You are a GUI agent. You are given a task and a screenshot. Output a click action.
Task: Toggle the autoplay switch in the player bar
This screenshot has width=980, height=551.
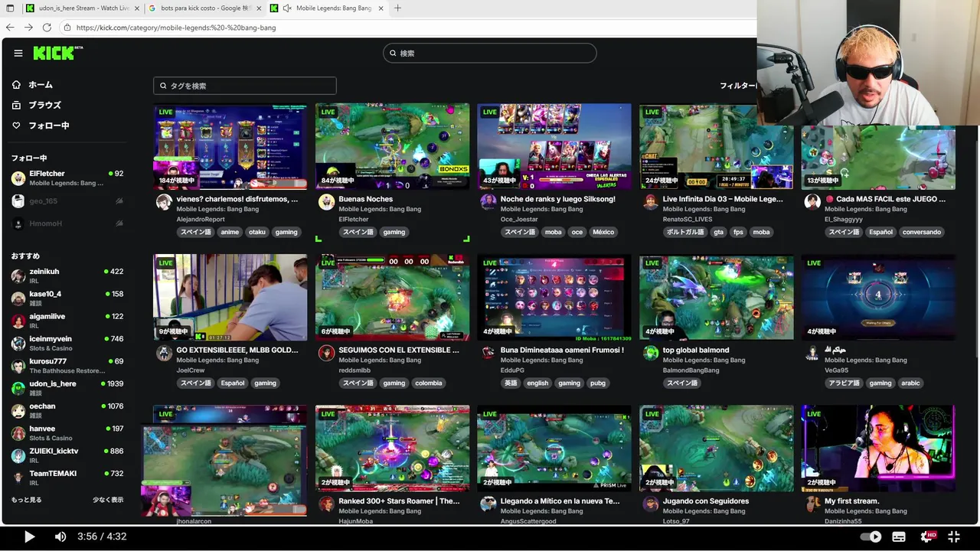pyautogui.click(x=871, y=536)
